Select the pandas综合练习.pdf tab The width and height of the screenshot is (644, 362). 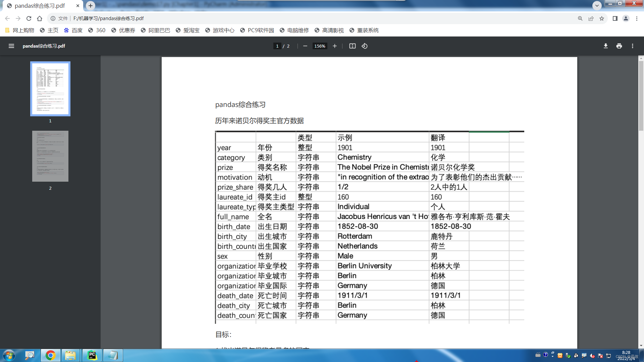coord(40,6)
